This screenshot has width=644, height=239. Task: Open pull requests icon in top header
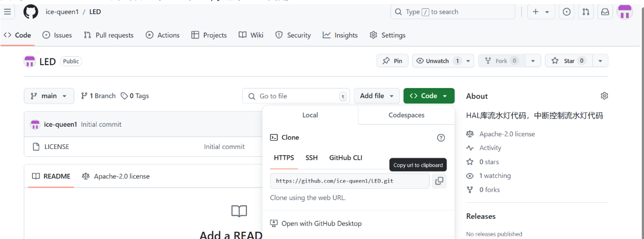[x=586, y=12]
